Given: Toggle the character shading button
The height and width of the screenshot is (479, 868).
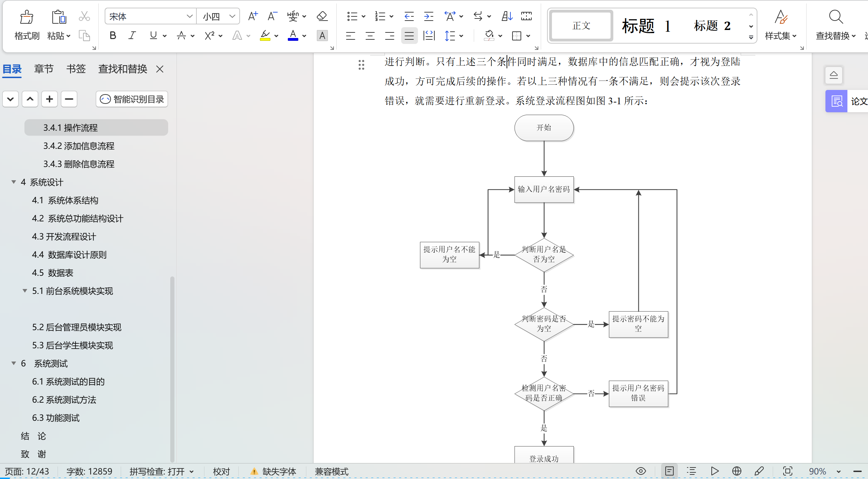Looking at the screenshot, I should [x=322, y=36].
